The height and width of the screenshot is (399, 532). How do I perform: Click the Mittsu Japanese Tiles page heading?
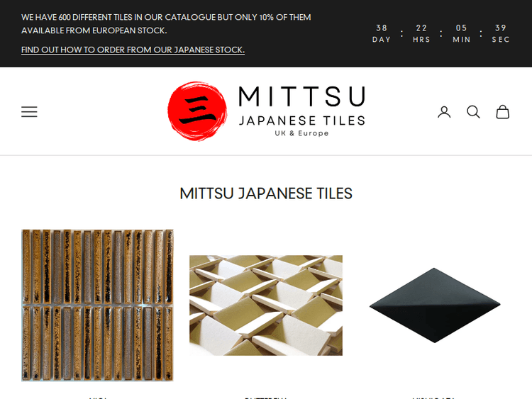266,193
